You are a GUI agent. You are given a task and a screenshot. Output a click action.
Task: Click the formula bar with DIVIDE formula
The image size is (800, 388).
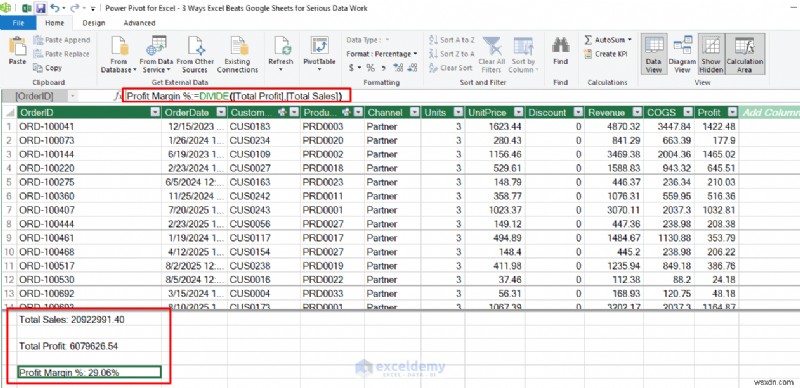pyautogui.click(x=236, y=95)
